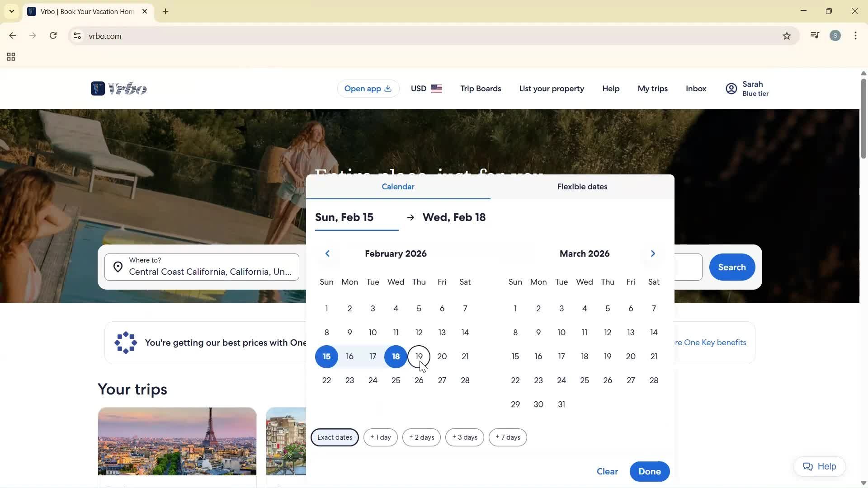Click the Open app download icon
Image resolution: width=868 pixels, height=488 pixels.
click(x=388, y=89)
